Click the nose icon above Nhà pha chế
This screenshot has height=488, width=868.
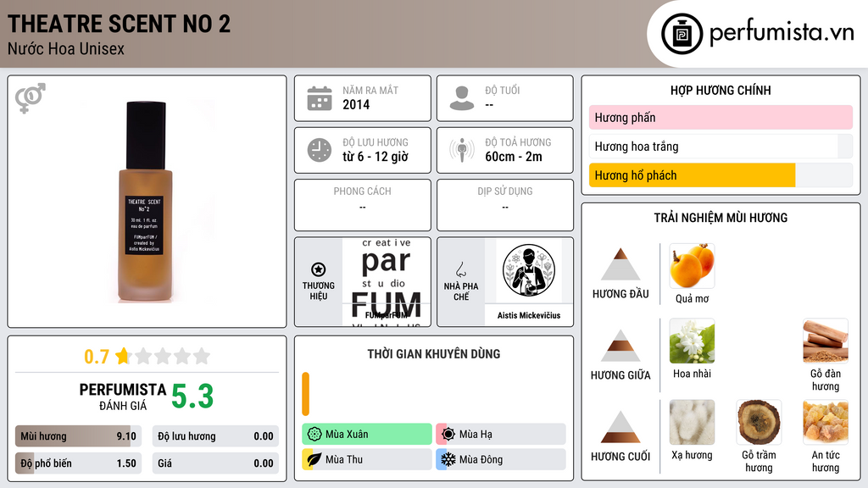pyautogui.click(x=460, y=269)
